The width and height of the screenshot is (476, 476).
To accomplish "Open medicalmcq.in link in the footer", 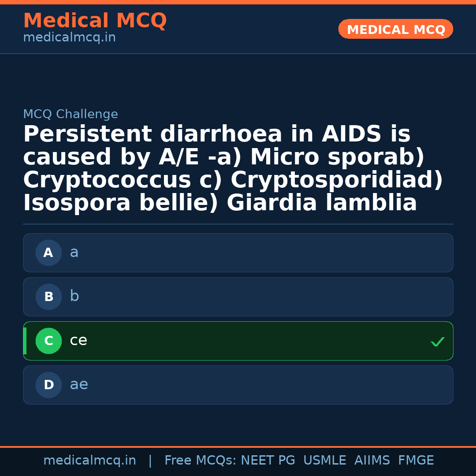I will click(89, 461).
